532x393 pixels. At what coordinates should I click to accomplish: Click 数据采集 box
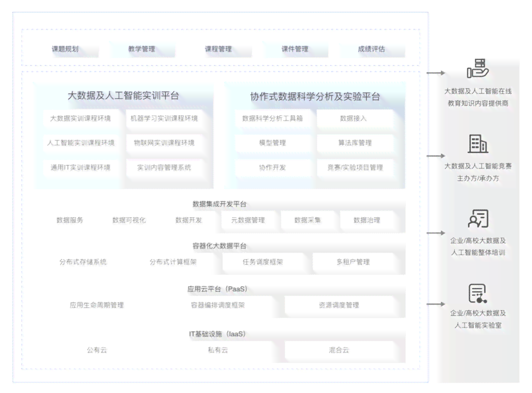point(307,220)
